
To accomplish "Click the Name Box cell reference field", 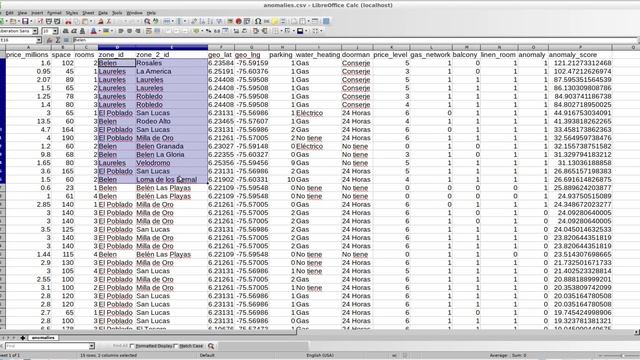I will [x=18, y=40].
